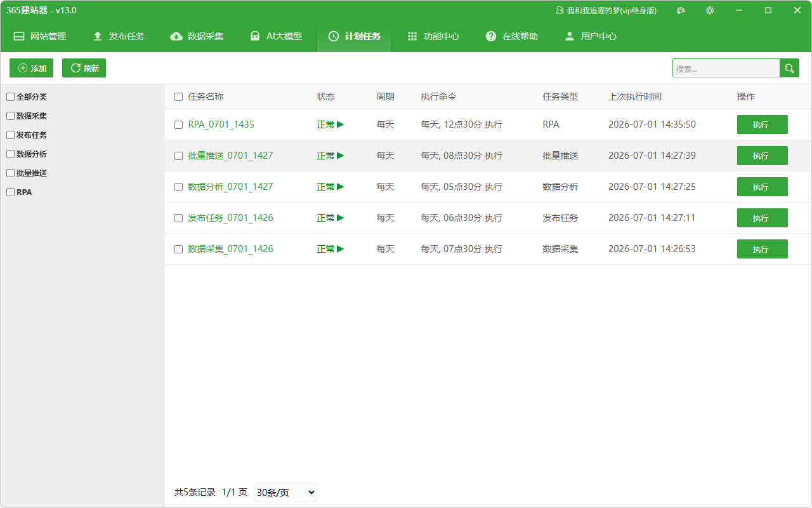Click the 数据采集 cloud download icon
This screenshot has height=508, width=812.
click(176, 36)
